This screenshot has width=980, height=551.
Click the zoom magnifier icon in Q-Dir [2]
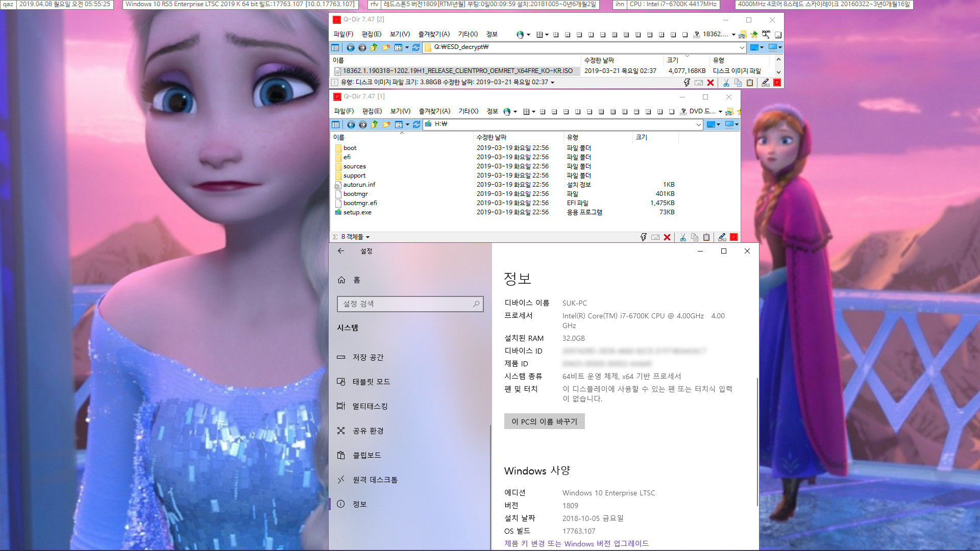click(x=766, y=34)
